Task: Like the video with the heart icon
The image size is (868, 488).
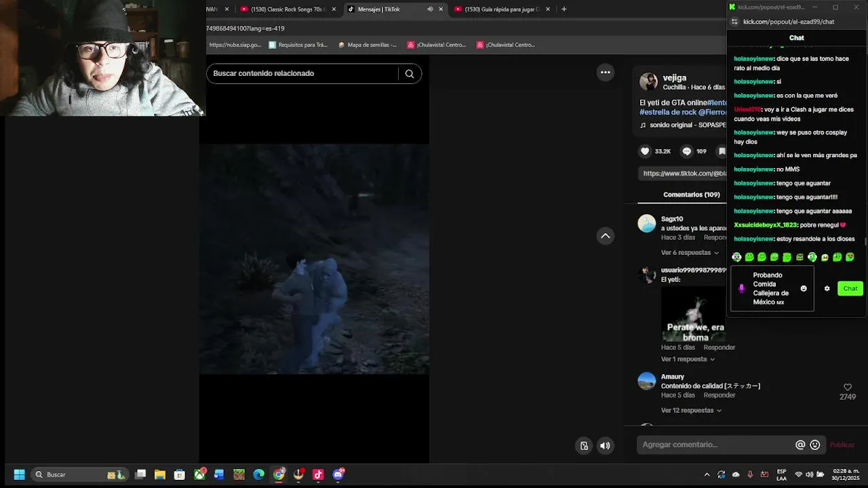Action: pyautogui.click(x=645, y=151)
